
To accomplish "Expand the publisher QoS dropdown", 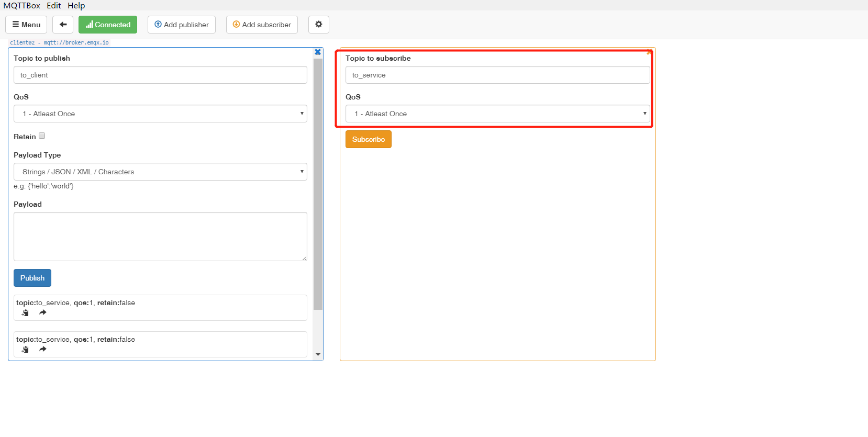I will pos(160,114).
